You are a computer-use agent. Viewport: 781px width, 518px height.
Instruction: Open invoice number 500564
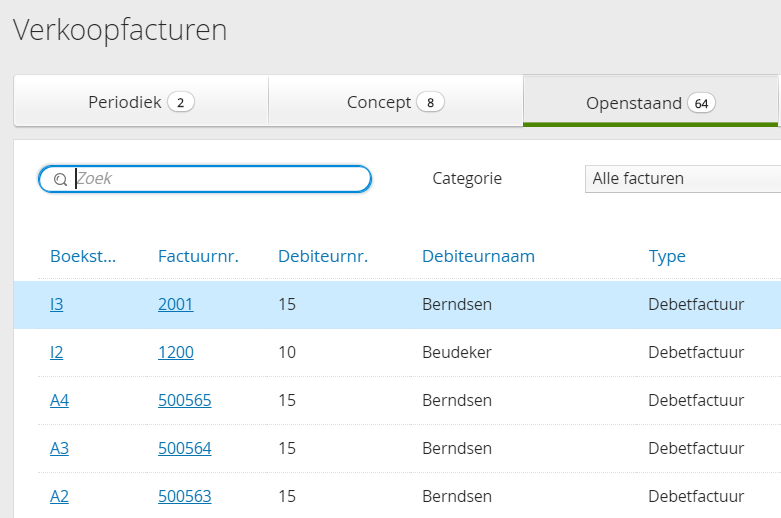point(184,448)
